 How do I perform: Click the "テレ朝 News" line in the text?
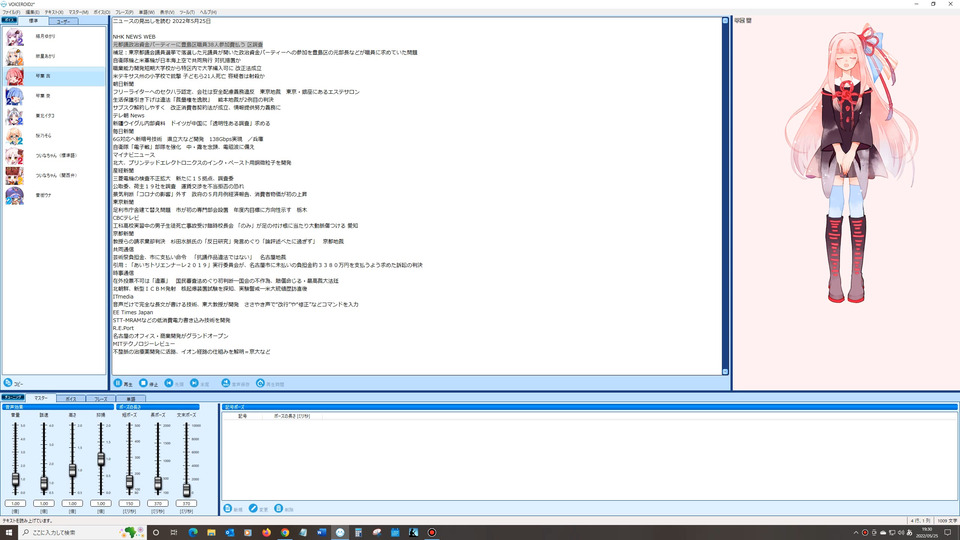[x=129, y=116]
